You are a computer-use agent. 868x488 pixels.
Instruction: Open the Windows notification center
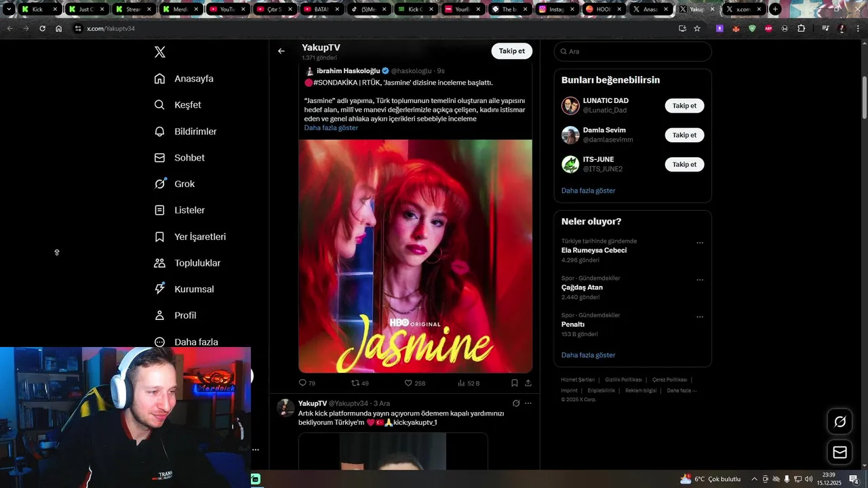pos(854,479)
